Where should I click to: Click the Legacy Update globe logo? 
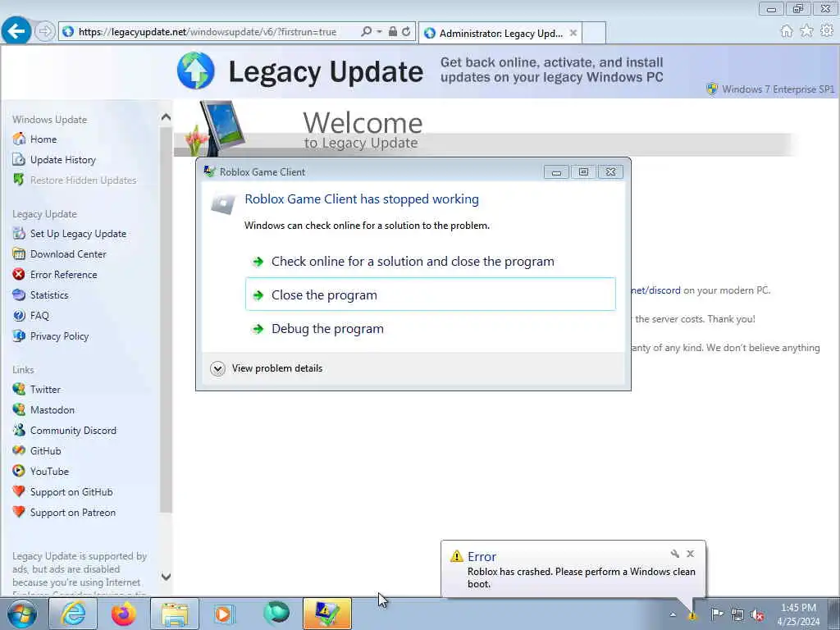tap(196, 71)
